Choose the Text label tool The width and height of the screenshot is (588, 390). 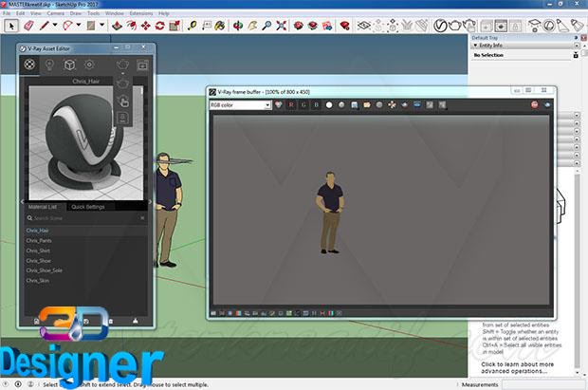(206, 26)
